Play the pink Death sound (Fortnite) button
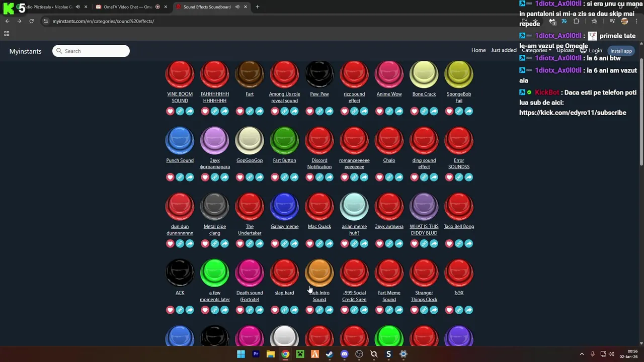The height and width of the screenshot is (362, 644). [x=250, y=273]
